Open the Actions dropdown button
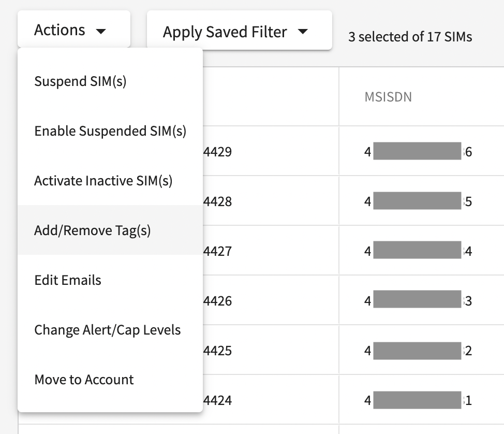Image resolution: width=504 pixels, height=434 pixels. pos(74,30)
